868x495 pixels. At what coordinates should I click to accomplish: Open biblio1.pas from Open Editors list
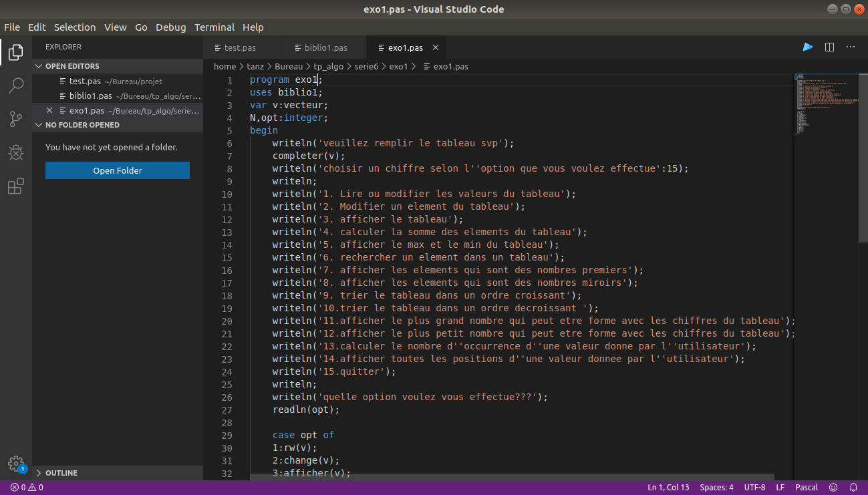tap(118, 96)
